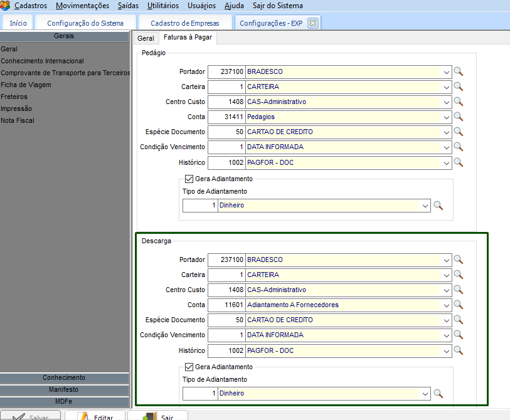Viewport: 510px width, 420px height.
Task: Expand the Manifesto sidebar section
Action: coord(64,389)
